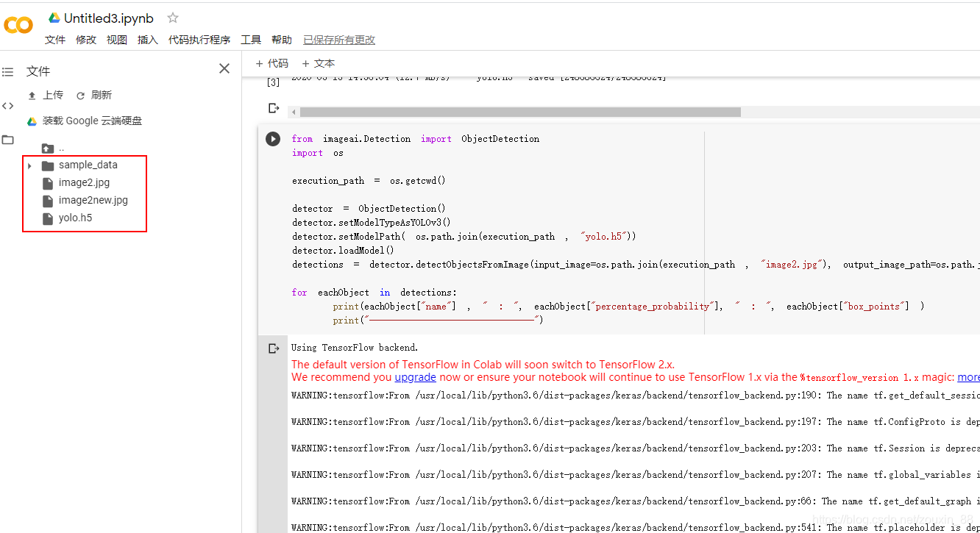Click the upgrade link in the warning

(415, 376)
